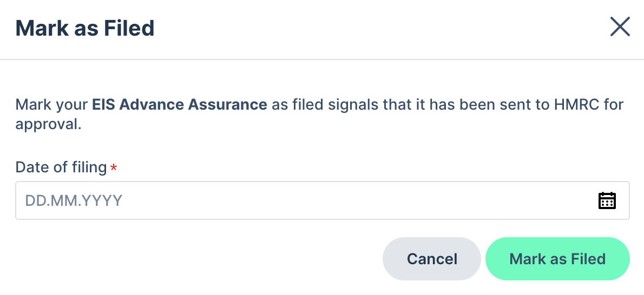Open the calendar date picker icon

click(607, 200)
